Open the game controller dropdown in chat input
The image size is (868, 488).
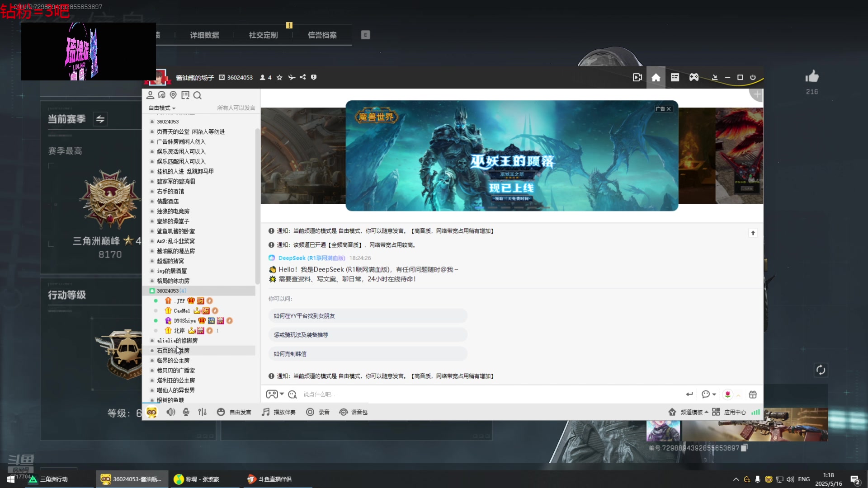[x=275, y=394]
